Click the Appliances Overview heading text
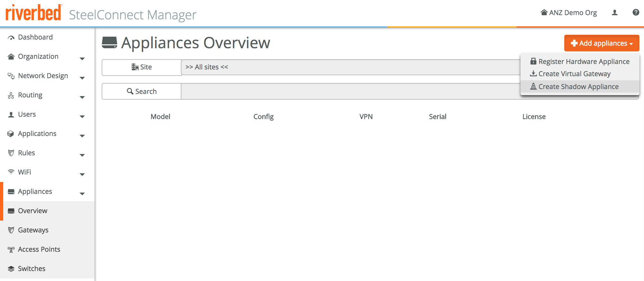Viewport: 644px width, 281px height. 196,43
